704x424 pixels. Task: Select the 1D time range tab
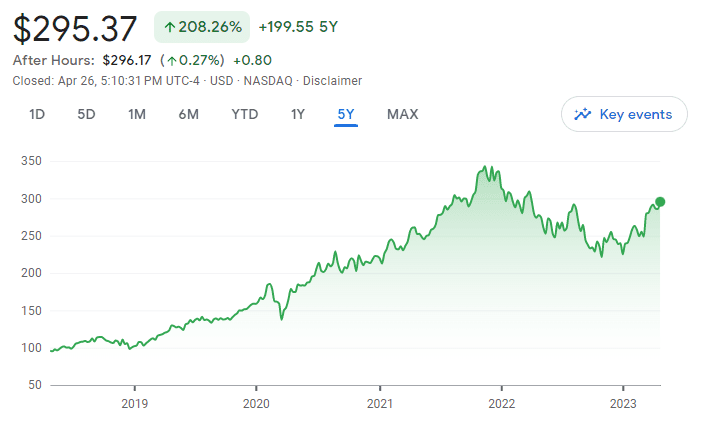[37, 114]
